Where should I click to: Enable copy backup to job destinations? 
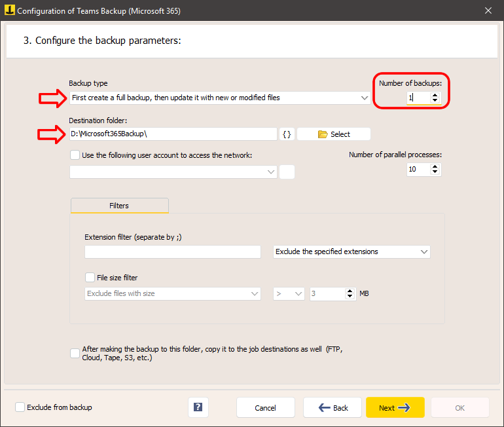coord(75,354)
